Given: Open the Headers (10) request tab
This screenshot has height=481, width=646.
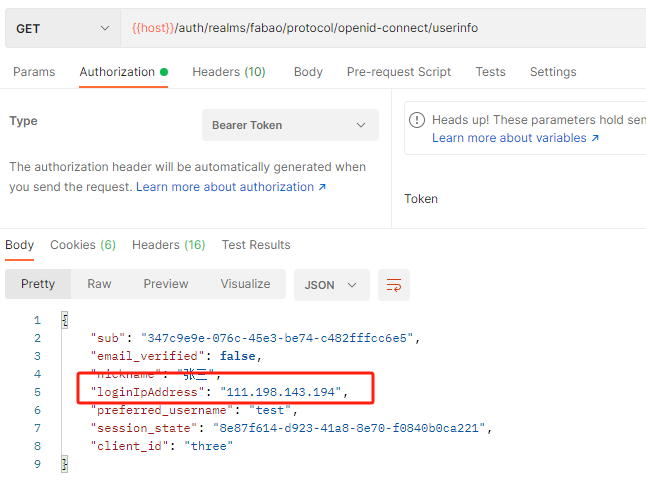Looking at the screenshot, I should tap(229, 72).
